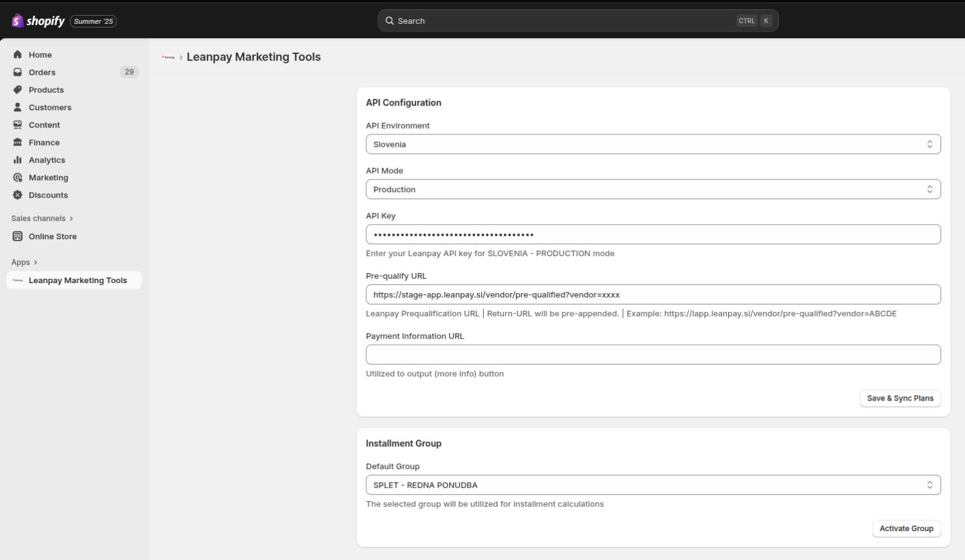Click the 'API Configuration' heading
Image resolution: width=965 pixels, height=560 pixels.
tap(404, 103)
